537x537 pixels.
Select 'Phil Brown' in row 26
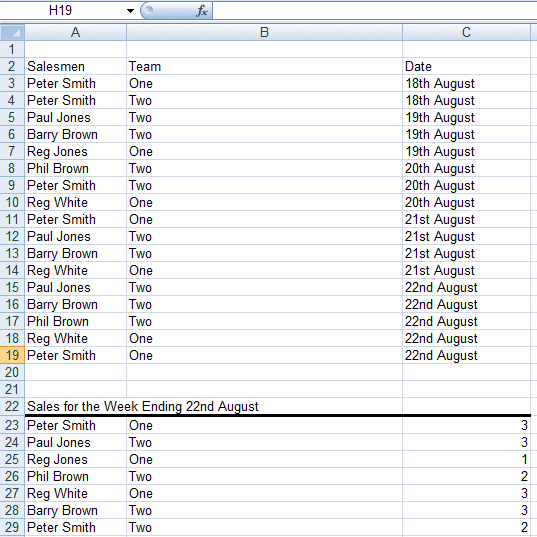(x=75, y=476)
